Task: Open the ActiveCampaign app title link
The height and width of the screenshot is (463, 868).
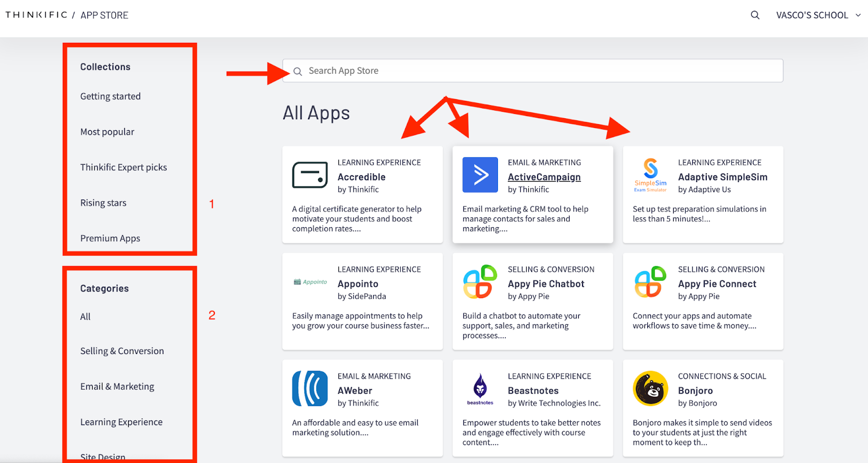Action: (x=544, y=177)
